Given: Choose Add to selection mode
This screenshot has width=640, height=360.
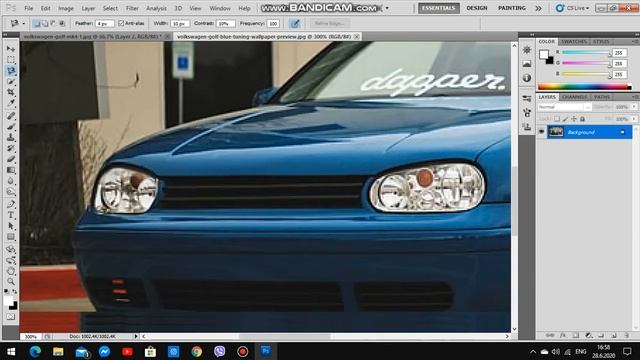Looking at the screenshot, I should (45, 24).
